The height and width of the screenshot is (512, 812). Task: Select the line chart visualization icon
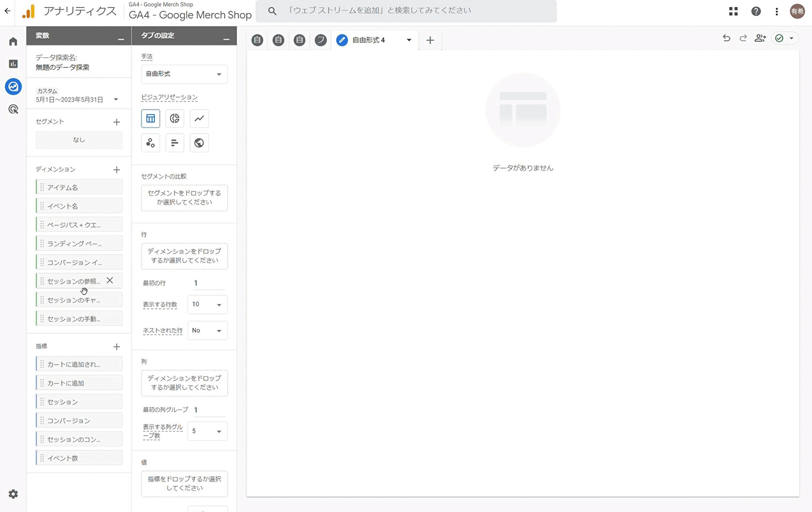click(x=199, y=119)
